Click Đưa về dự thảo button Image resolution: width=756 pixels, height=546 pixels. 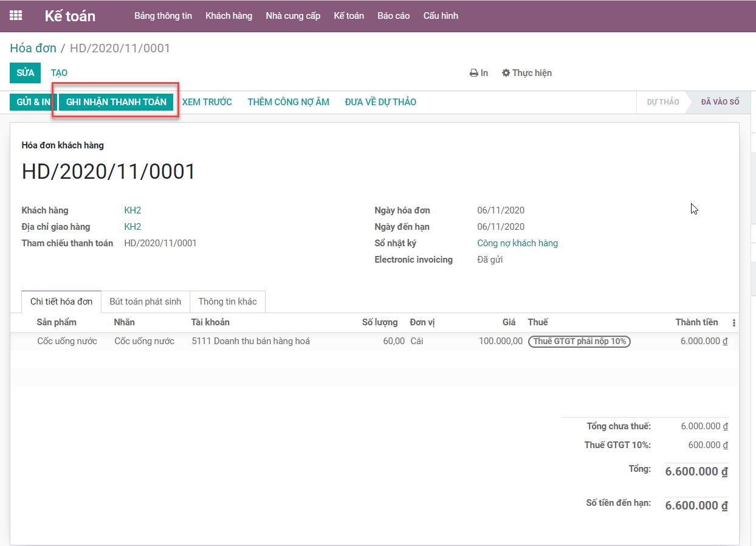click(380, 102)
